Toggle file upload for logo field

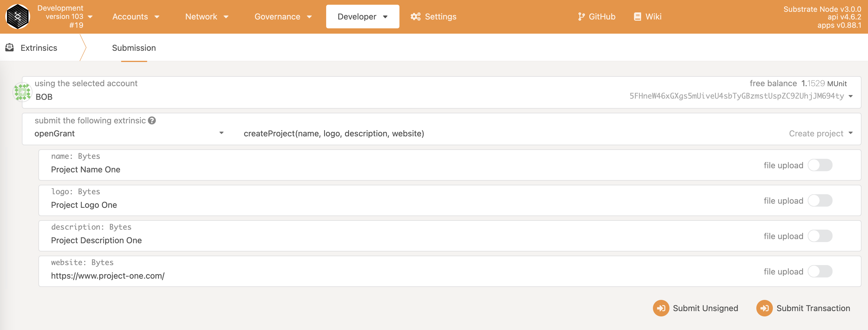(820, 201)
